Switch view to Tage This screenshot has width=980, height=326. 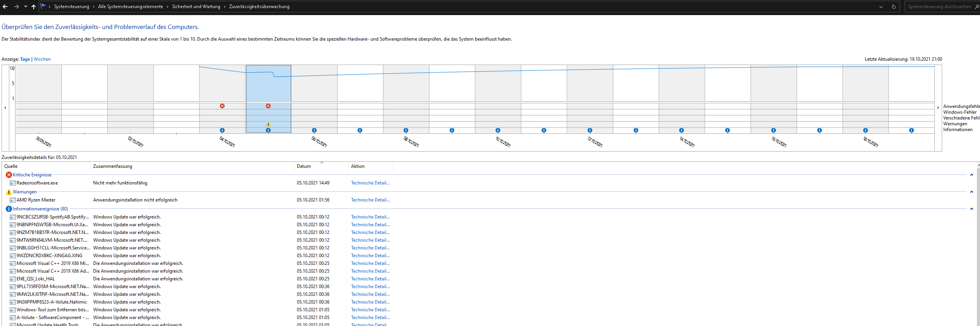tap(25, 59)
